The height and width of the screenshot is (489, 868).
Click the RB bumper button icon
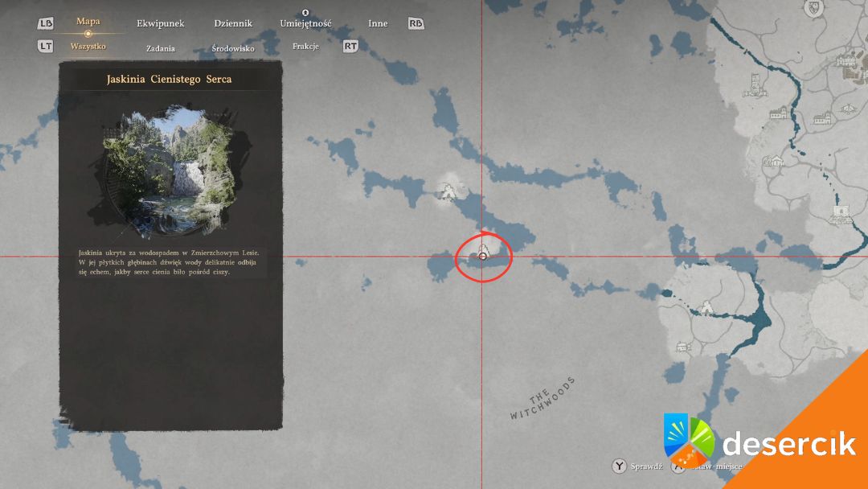pyautogui.click(x=416, y=24)
